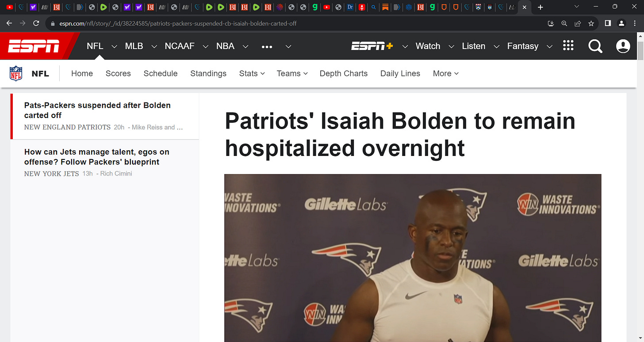Open the NFL Standings page
Viewport: 644px width, 342px height.
point(208,73)
